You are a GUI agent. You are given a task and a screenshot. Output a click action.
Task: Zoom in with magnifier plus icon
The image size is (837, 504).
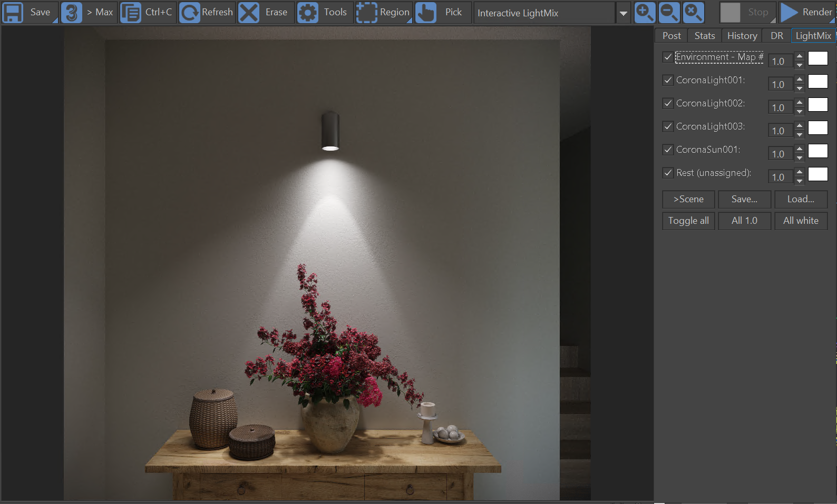click(x=645, y=13)
